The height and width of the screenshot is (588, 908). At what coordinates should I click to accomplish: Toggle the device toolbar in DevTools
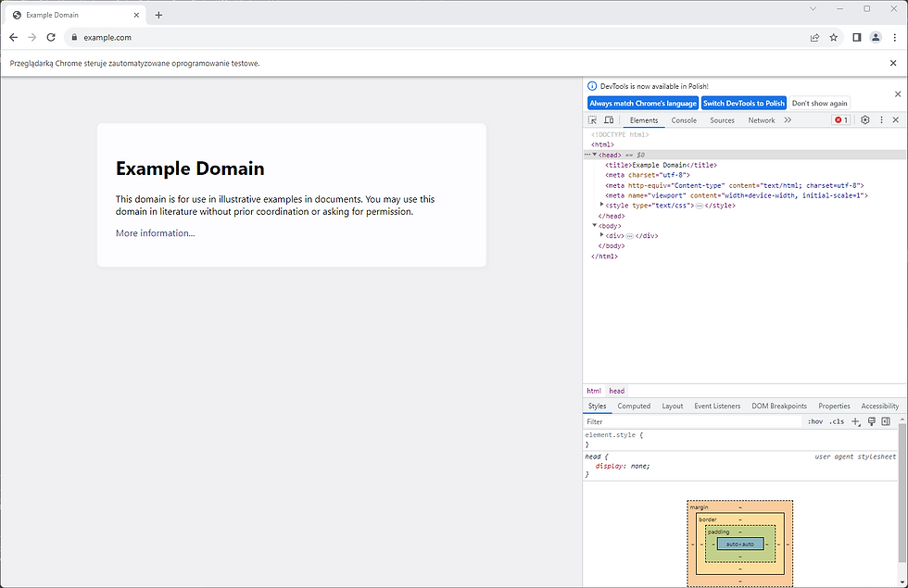pyautogui.click(x=609, y=119)
